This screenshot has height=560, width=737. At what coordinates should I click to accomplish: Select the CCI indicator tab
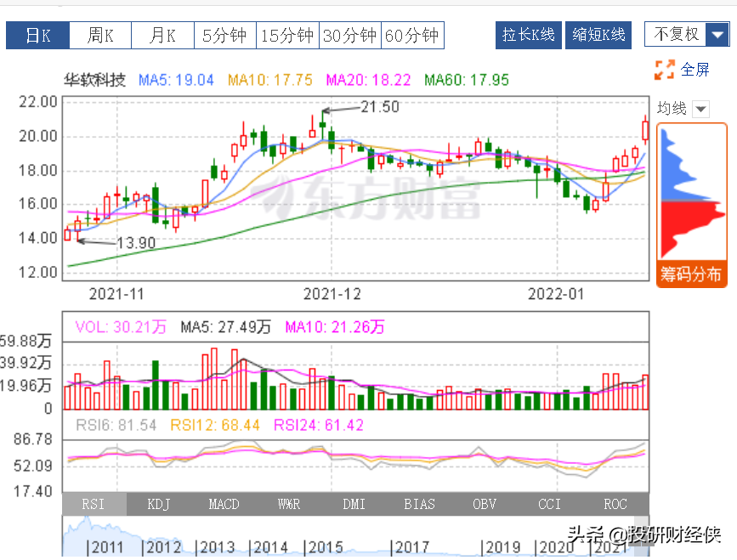[x=549, y=504]
